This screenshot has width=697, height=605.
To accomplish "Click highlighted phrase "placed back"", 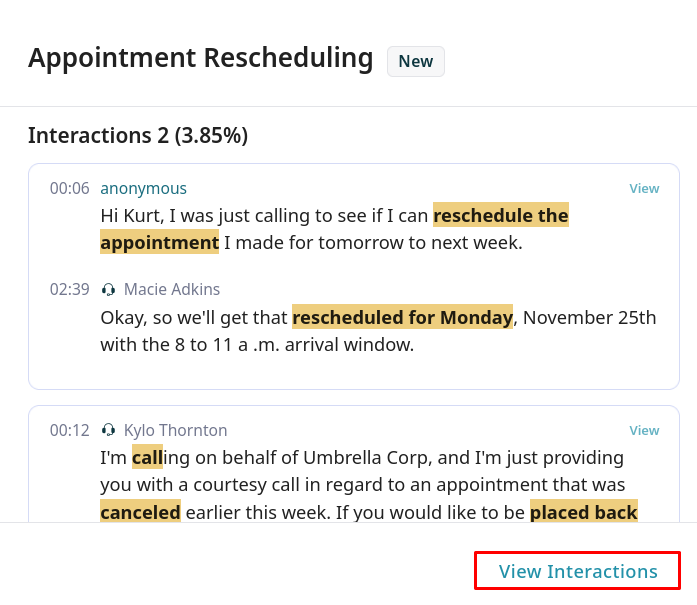I will [583, 512].
